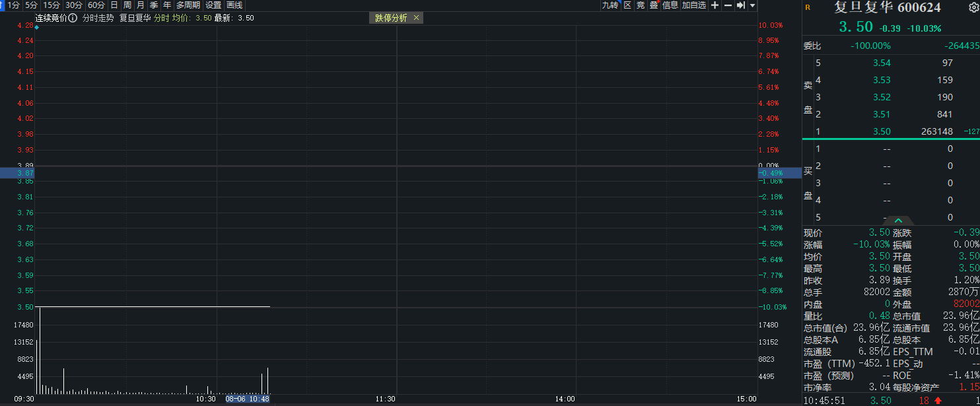The image size is (980, 406).
Task: Open the toolbar dropdown arrow menu
Action: click(x=753, y=5)
